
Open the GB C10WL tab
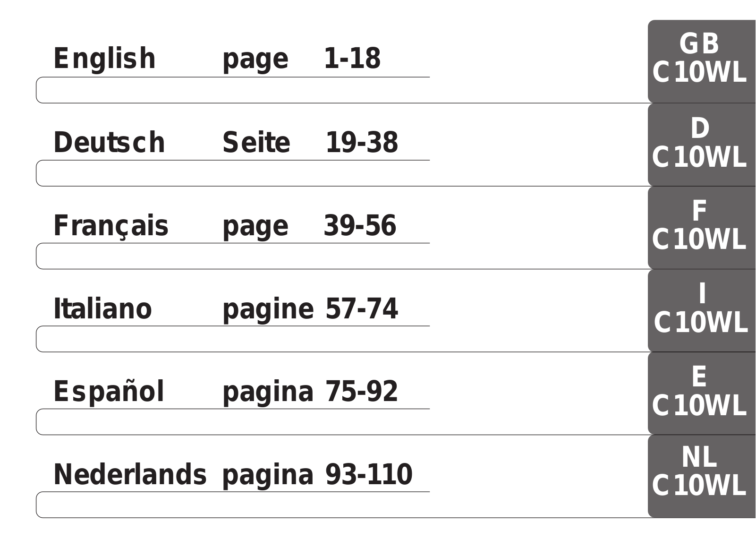(702, 61)
